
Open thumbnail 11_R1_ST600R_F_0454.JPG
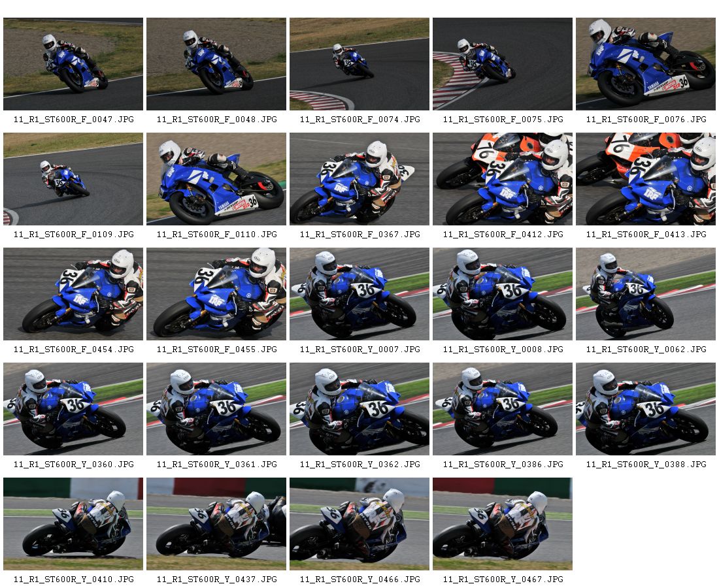coord(73,294)
